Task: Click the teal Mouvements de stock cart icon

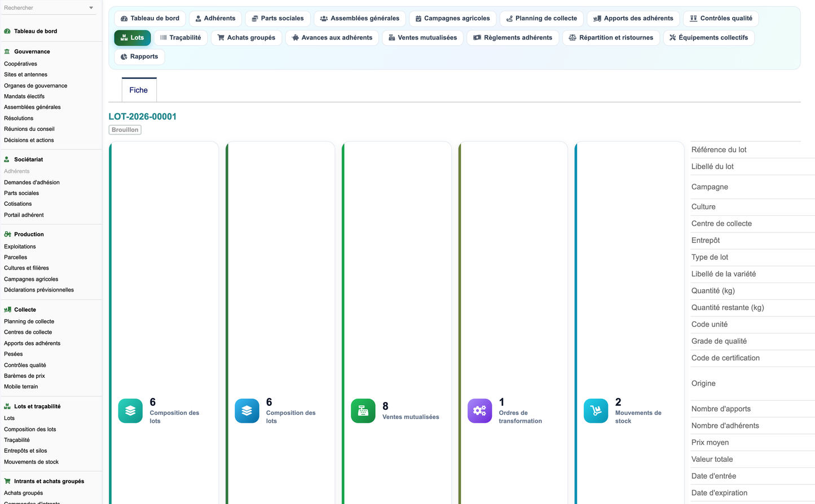Action: tap(596, 411)
